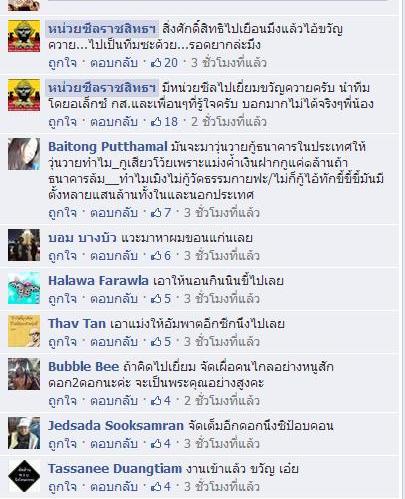Open likes thumbs-up on Bubble Bee's comment
The height and width of the screenshot is (499, 405).
click(161, 401)
